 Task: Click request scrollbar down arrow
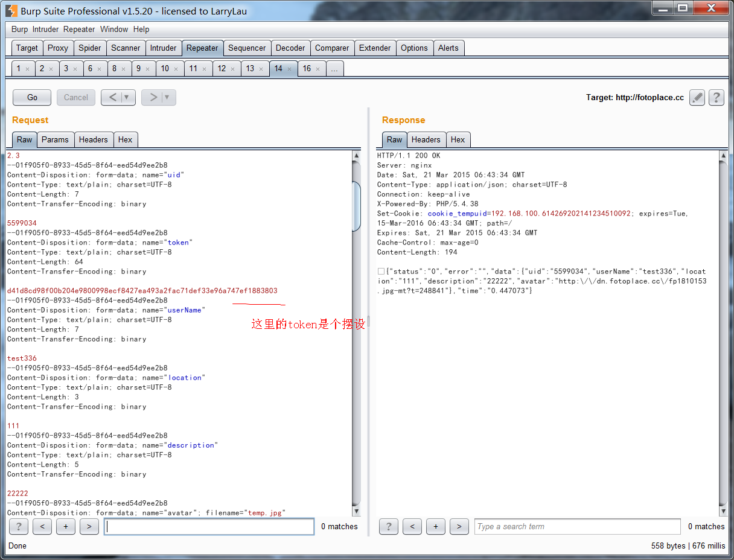point(356,512)
